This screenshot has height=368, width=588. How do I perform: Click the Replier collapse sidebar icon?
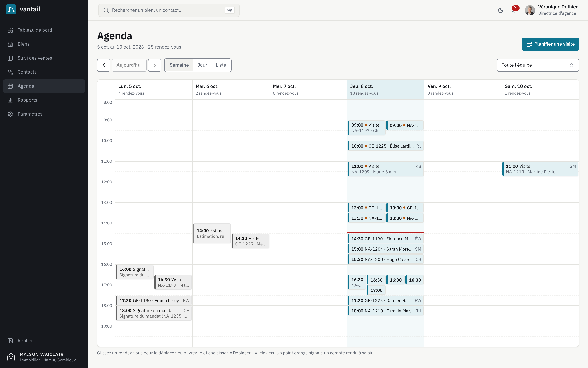point(10,341)
